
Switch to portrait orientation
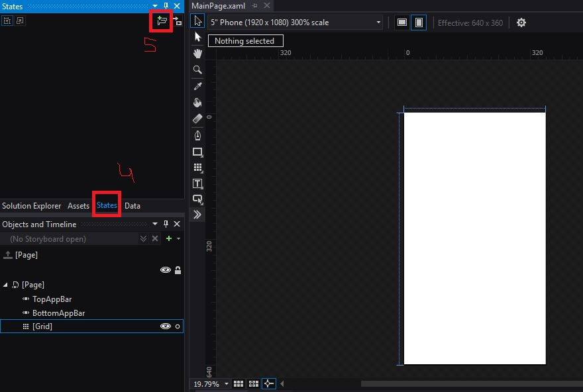(x=419, y=23)
